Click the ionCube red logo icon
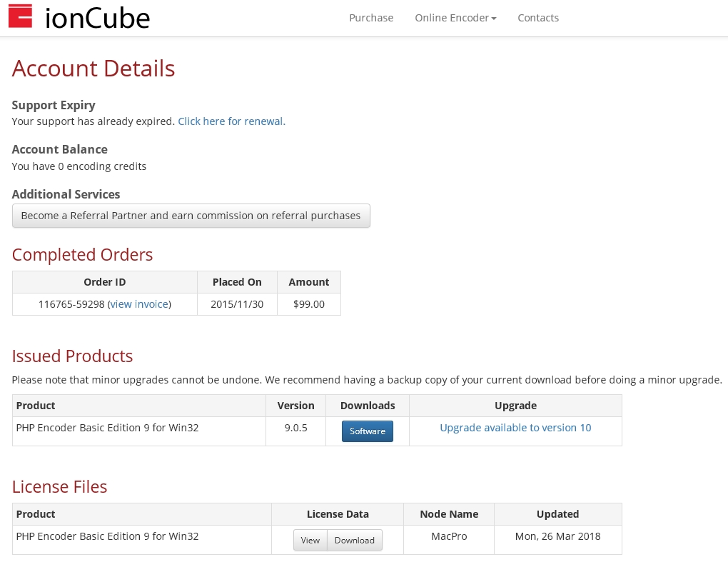The height and width of the screenshot is (562, 728). (x=21, y=16)
